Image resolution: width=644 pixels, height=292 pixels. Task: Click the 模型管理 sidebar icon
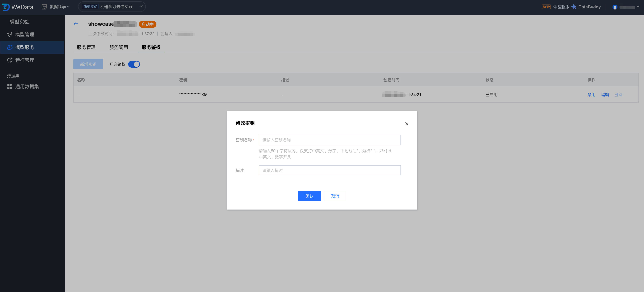10,34
